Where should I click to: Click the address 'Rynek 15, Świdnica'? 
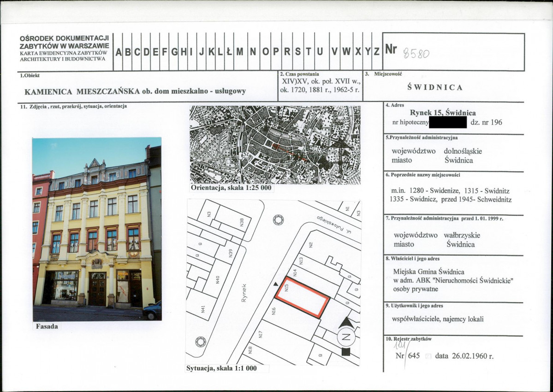click(443, 113)
